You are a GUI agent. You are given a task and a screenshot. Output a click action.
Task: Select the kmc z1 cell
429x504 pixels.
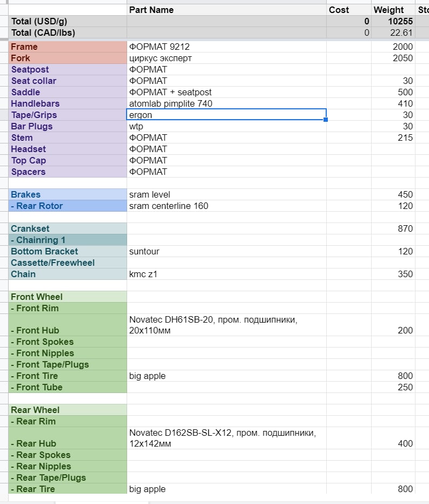tap(226, 274)
